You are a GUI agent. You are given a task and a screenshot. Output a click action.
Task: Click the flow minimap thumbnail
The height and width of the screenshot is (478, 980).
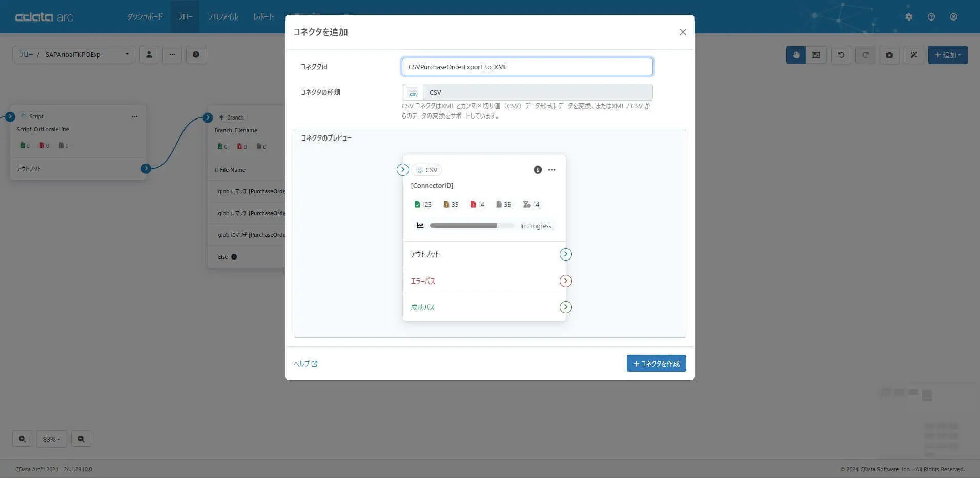[927, 422]
